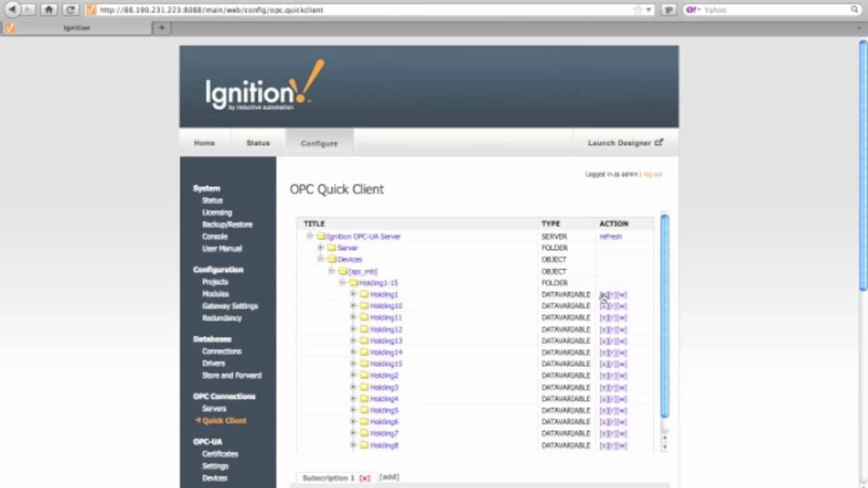Click the Launch Designer button
The image size is (868, 488).
tap(625, 143)
